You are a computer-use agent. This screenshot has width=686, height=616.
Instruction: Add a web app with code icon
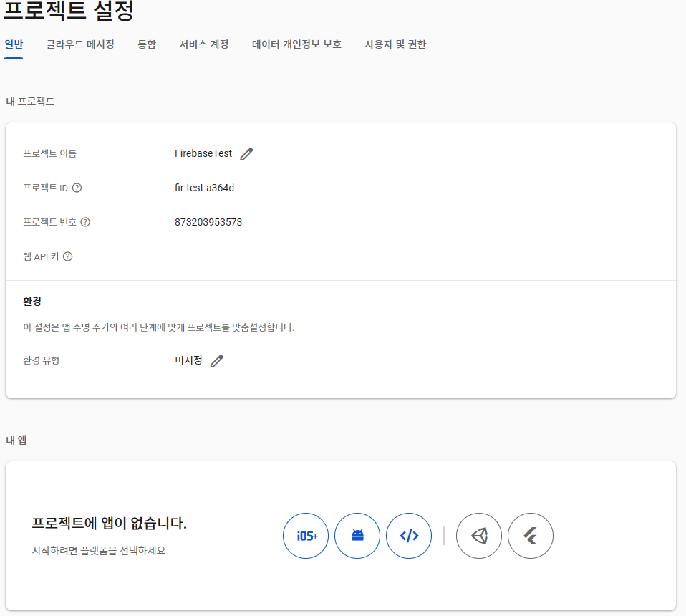pyautogui.click(x=409, y=536)
